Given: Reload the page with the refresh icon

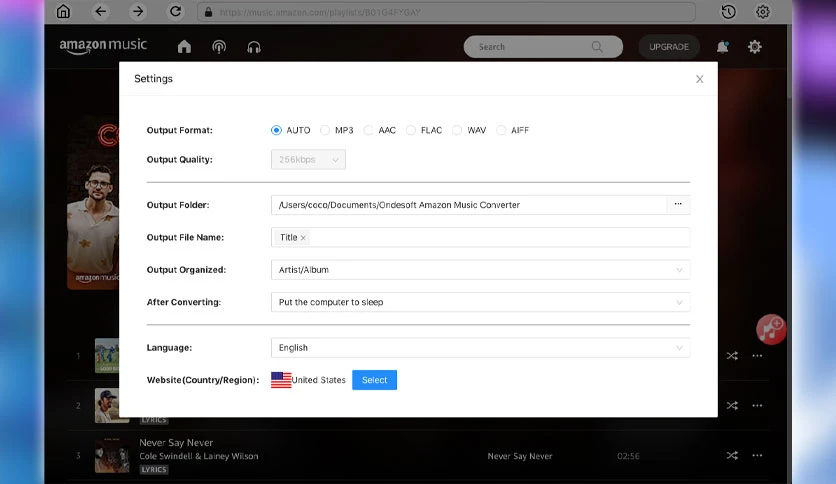Looking at the screenshot, I should pyautogui.click(x=175, y=11).
